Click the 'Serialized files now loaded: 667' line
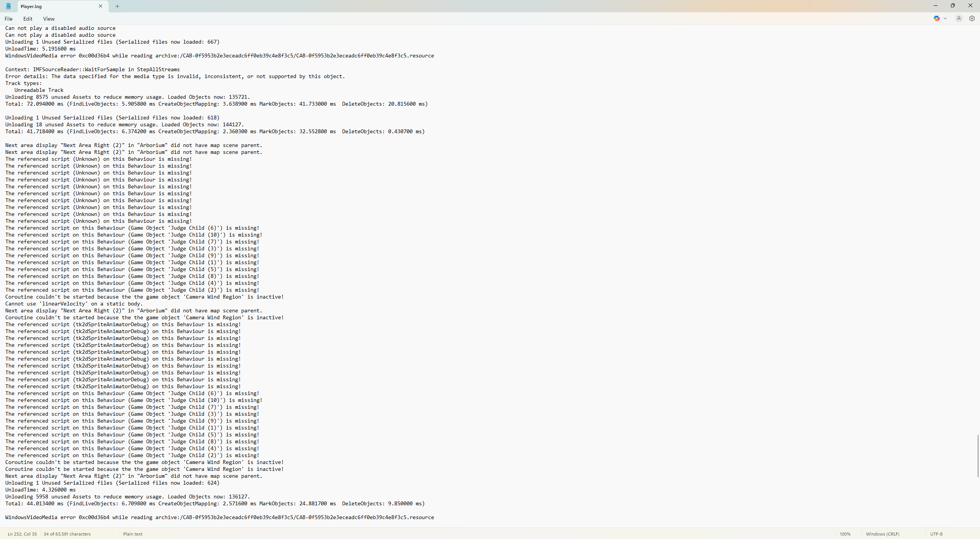The width and height of the screenshot is (980, 539). pyautogui.click(x=113, y=42)
